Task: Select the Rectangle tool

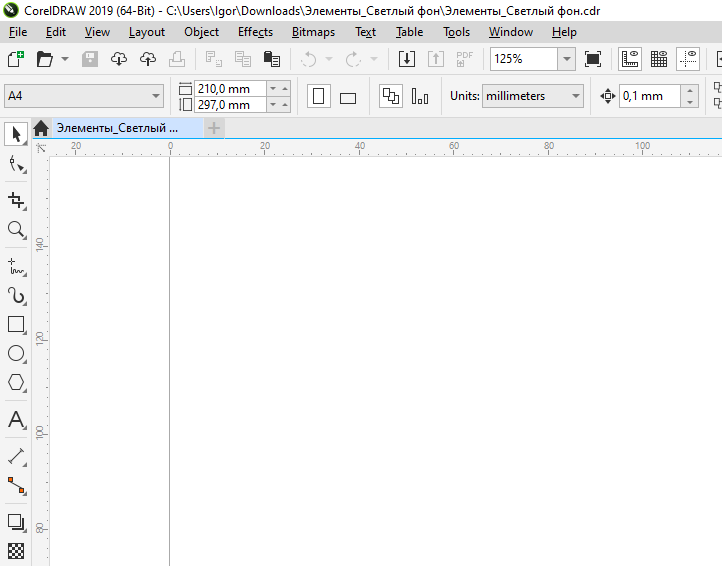Action: 16,325
